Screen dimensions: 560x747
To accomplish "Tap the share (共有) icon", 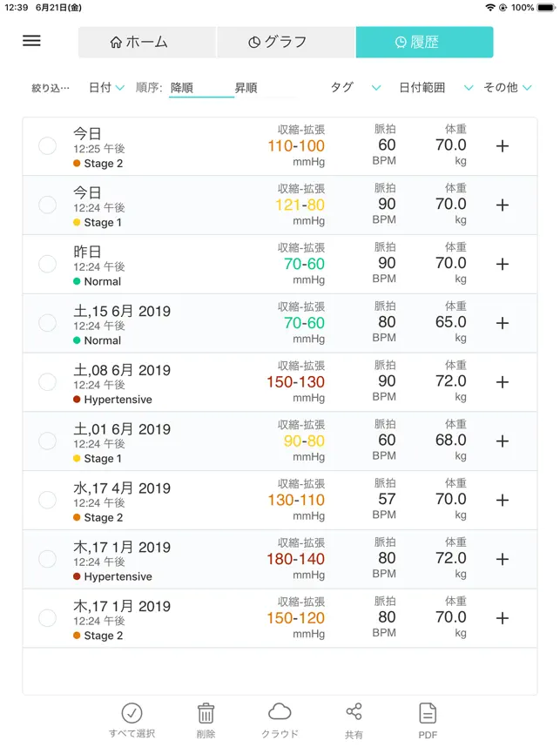I will pyautogui.click(x=354, y=712).
